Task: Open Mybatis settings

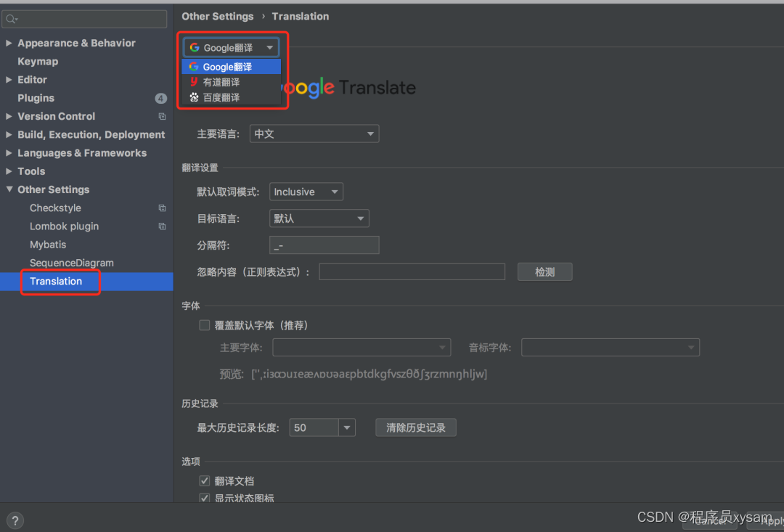Action: coord(48,245)
